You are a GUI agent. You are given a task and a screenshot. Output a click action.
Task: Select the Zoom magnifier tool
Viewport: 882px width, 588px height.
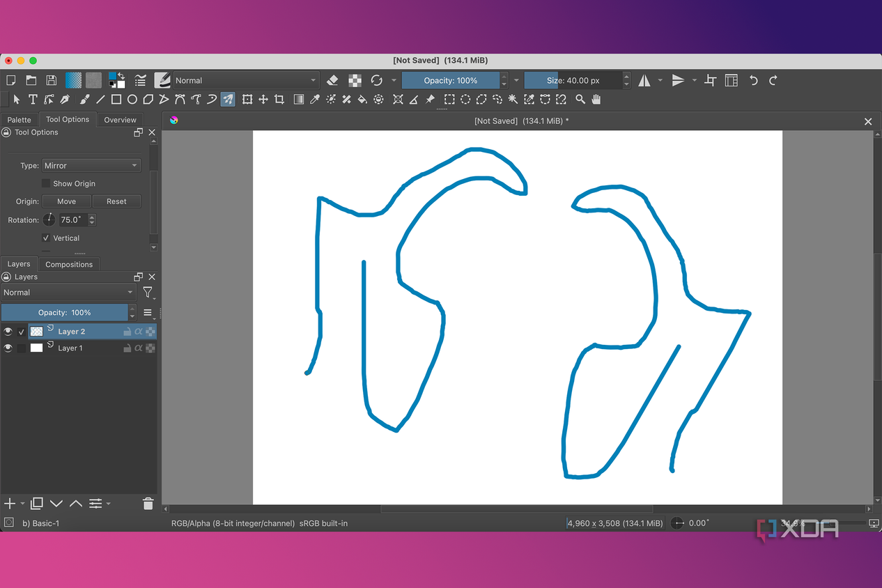coord(580,100)
